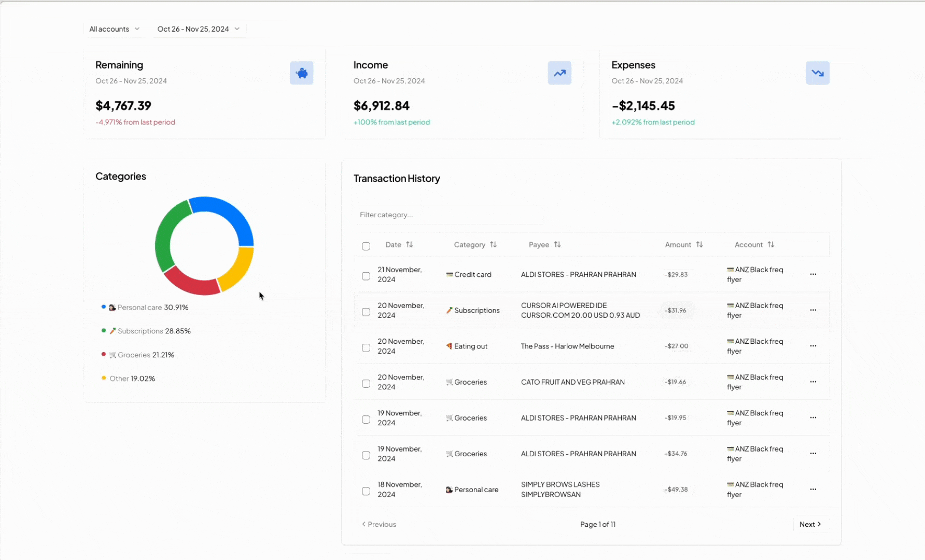This screenshot has height=560, width=925.
Task: Open row actions for ALDI -$19.95 transaction
Action: 813,417
